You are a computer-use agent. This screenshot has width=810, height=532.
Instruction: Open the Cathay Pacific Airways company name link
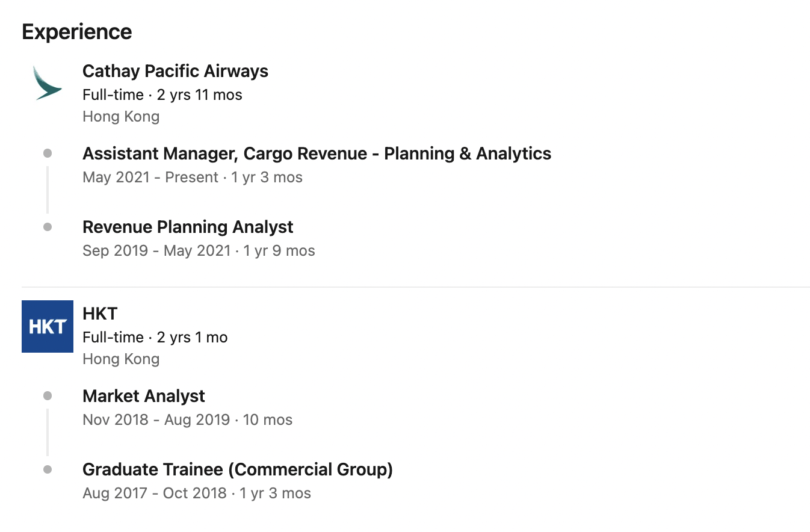(175, 71)
